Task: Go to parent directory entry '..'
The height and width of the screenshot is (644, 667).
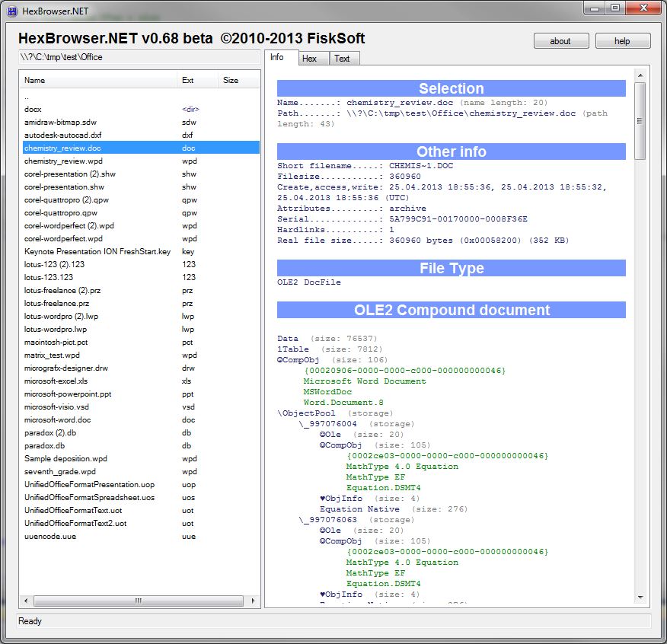Action: (141, 97)
